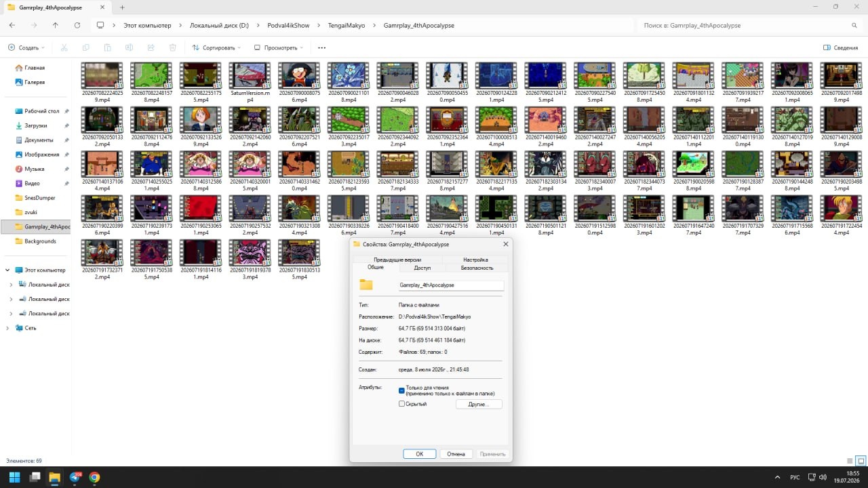Switch to the Доступ tab
The image size is (868, 488).
(422, 268)
